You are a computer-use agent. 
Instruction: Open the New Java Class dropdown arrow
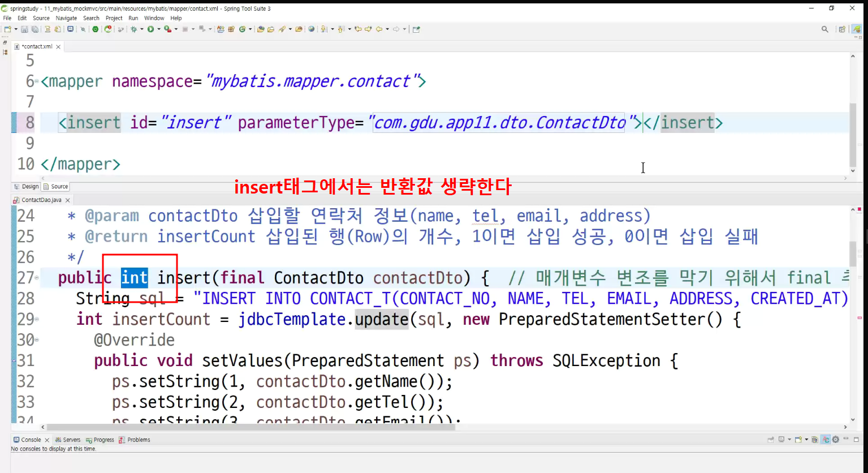[250, 29]
